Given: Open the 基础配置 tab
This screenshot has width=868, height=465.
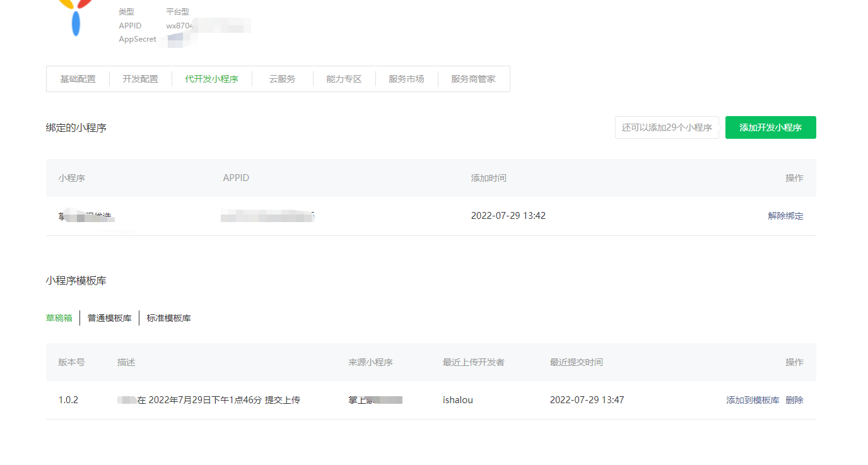Looking at the screenshot, I should [78, 79].
